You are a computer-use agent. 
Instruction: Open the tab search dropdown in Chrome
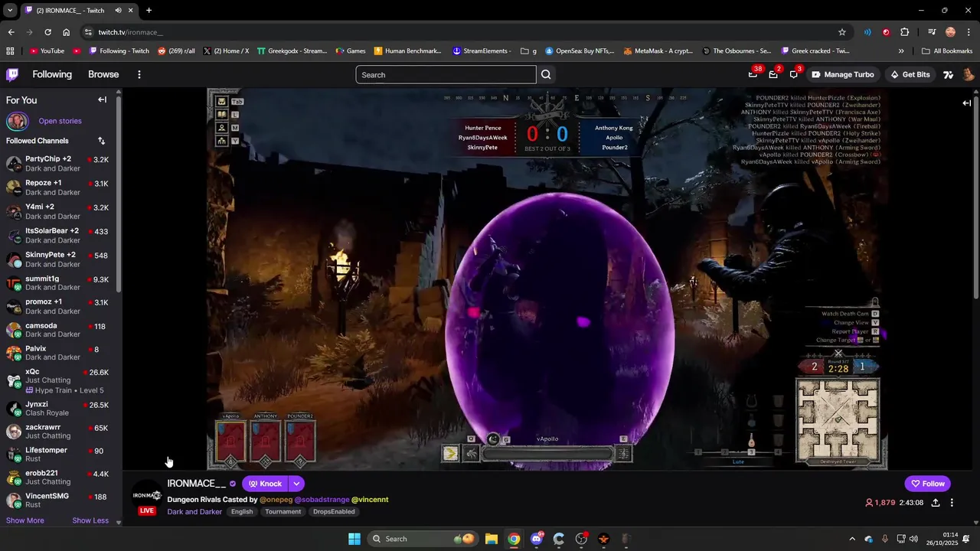coord(10,10)
